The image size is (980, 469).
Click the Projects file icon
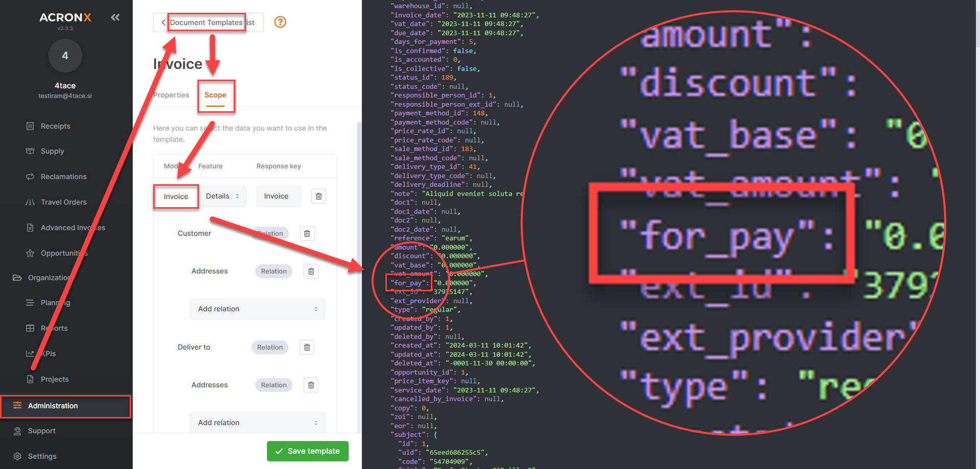[x=30, y=379]
